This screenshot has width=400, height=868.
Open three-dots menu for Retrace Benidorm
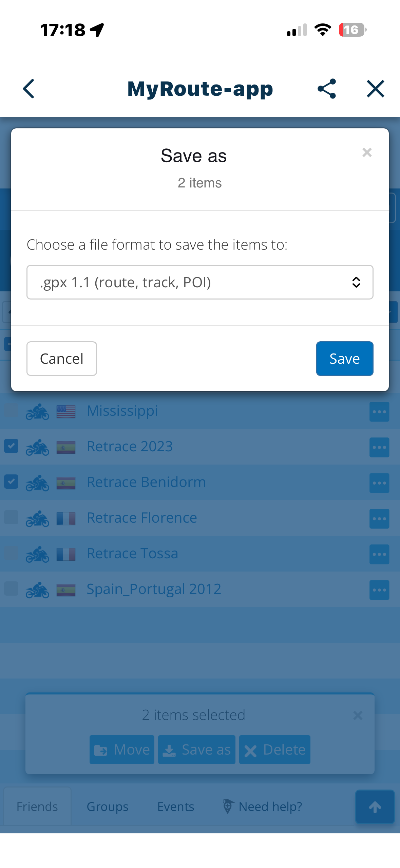pos(379,483)
